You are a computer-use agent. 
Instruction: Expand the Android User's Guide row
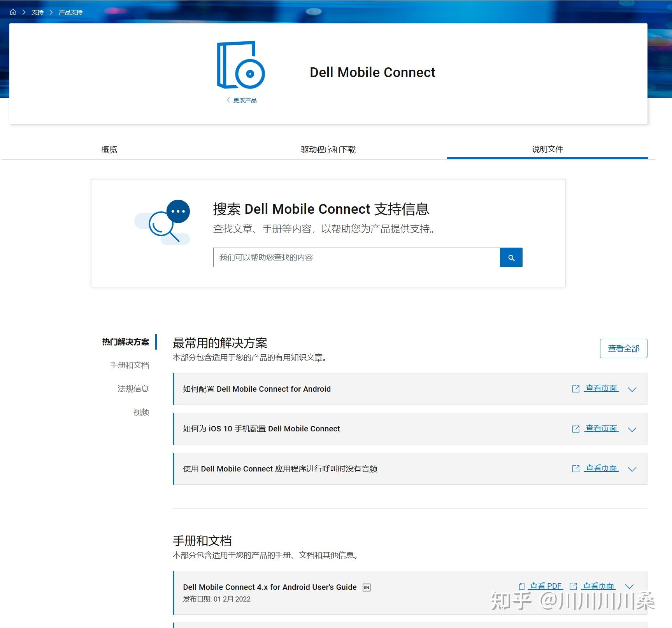(629, 587)
